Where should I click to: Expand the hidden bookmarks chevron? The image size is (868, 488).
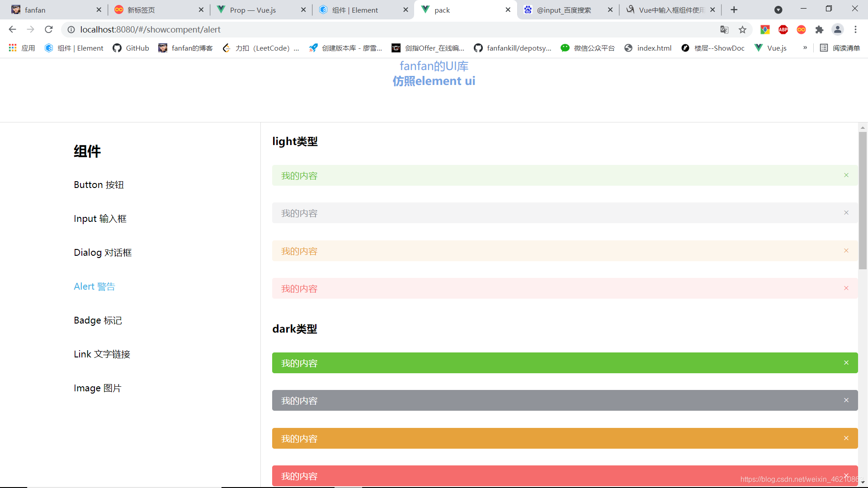coord(805,48)
